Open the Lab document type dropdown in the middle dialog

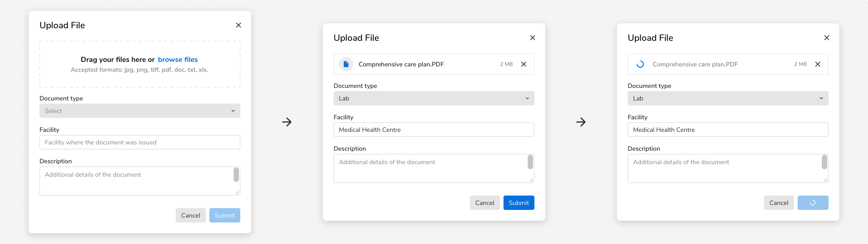434,98
